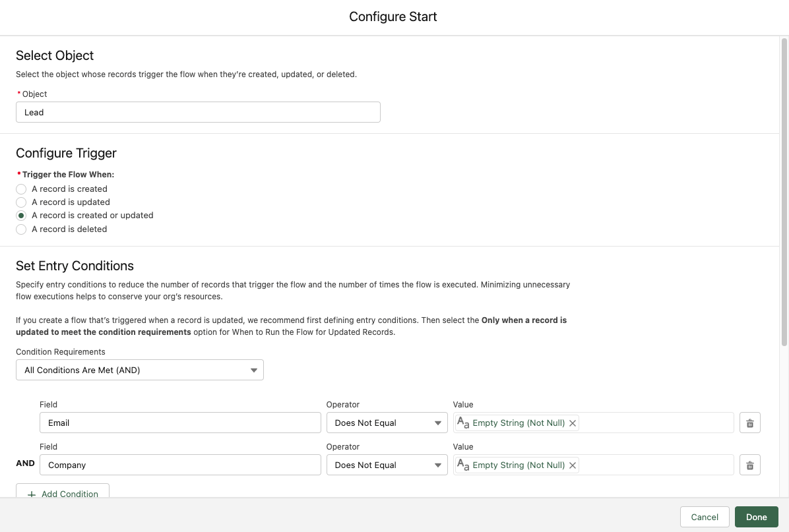
Task: Select the 'A record is created' option
Action: (x=20, y=189)
